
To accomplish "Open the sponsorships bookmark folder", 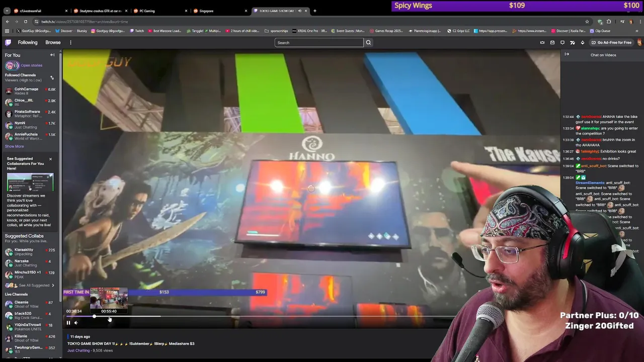I will pos(276,31).
